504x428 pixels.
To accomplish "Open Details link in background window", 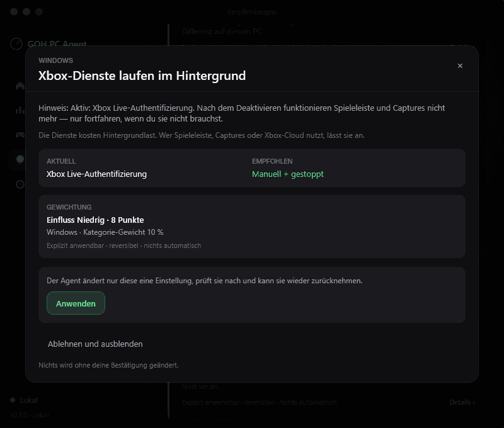I will pyautogui.click(x=462, y=402).
